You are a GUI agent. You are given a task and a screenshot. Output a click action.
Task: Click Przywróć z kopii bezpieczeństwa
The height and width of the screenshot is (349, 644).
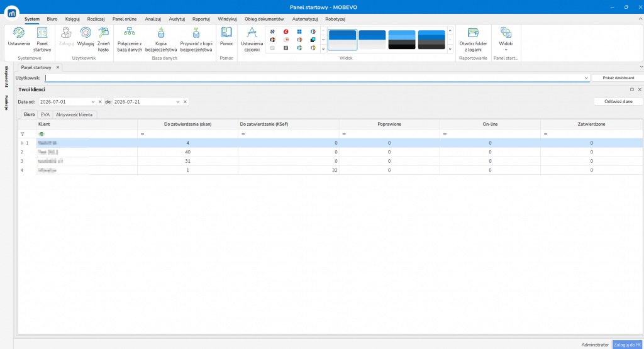196,39
